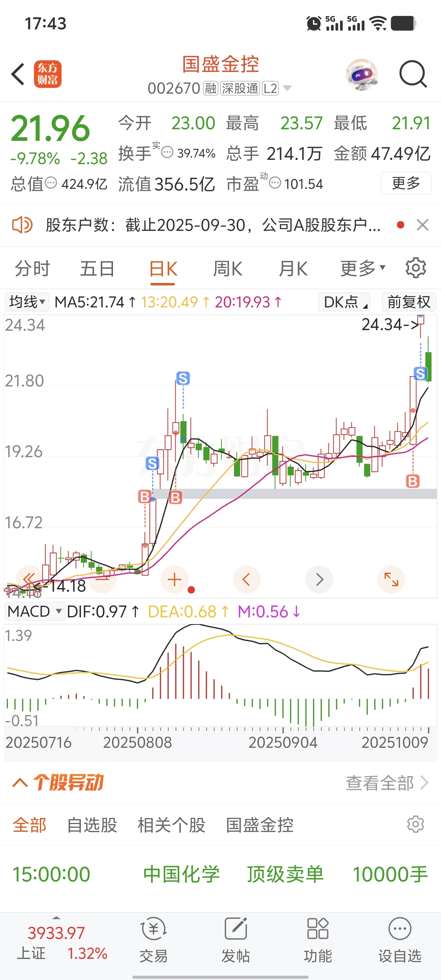This screenshot has width=441, height=980.
Task: Tap the L2 level tag
Action: 270,88
